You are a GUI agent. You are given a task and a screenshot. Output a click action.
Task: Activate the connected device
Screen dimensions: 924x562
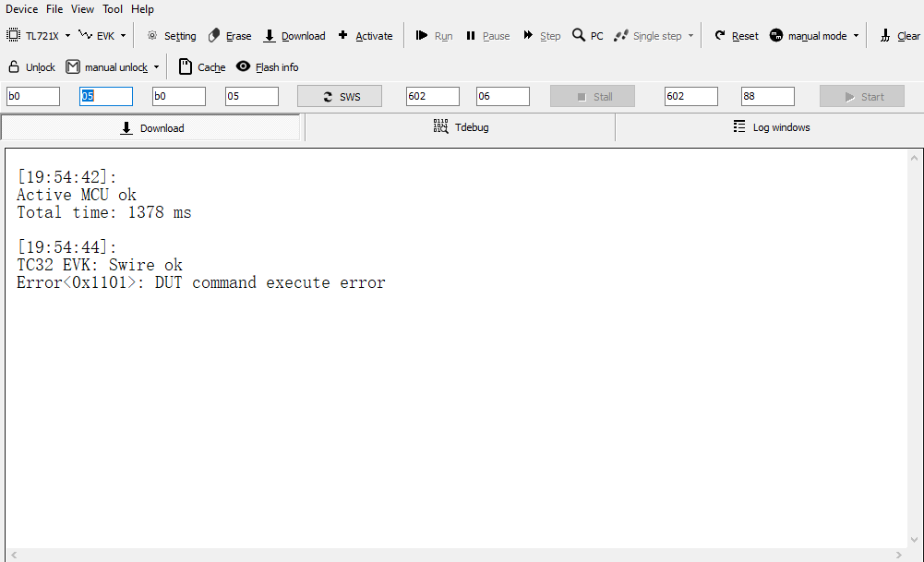[x=366, y=35]
